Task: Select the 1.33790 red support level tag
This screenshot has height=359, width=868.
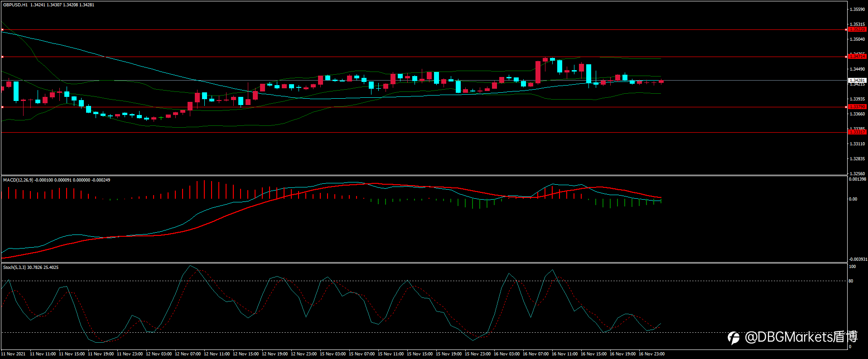Action: pos(857,107)
